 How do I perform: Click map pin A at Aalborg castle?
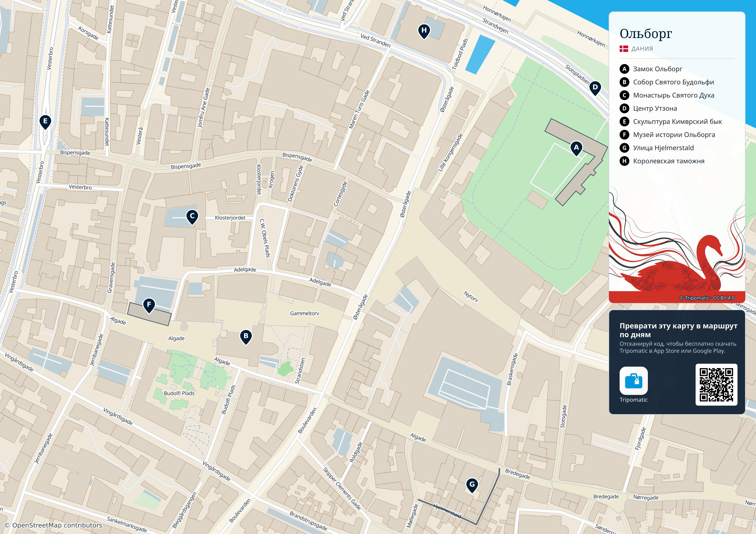576,148
